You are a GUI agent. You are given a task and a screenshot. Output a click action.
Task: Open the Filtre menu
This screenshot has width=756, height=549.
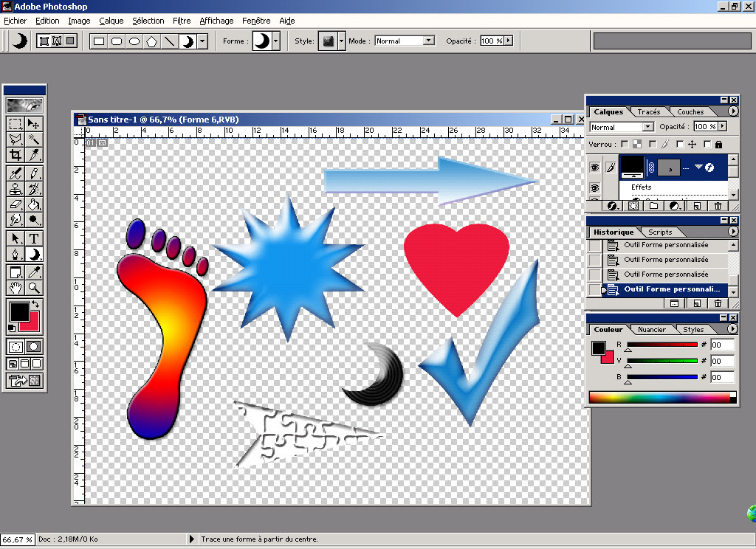[x=182, y=21]
